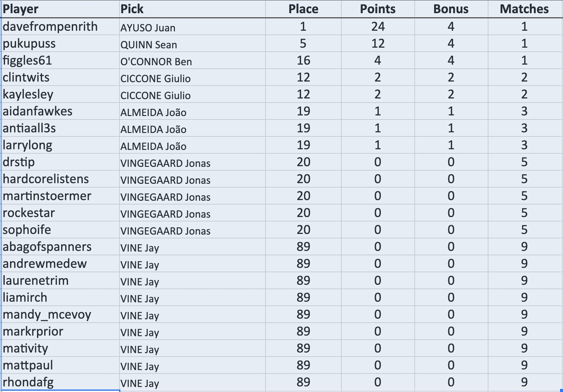Click the AYUSO Juan pick cell

[148, 28]
